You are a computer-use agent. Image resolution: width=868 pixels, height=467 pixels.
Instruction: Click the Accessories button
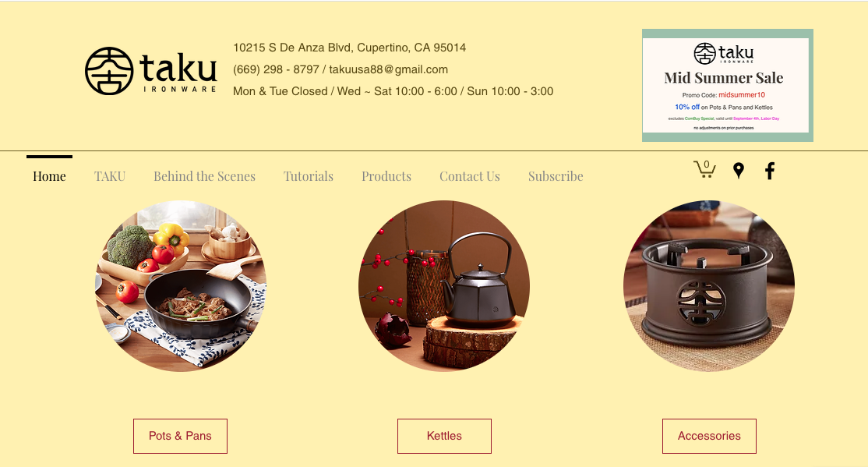tap(709, 436)
